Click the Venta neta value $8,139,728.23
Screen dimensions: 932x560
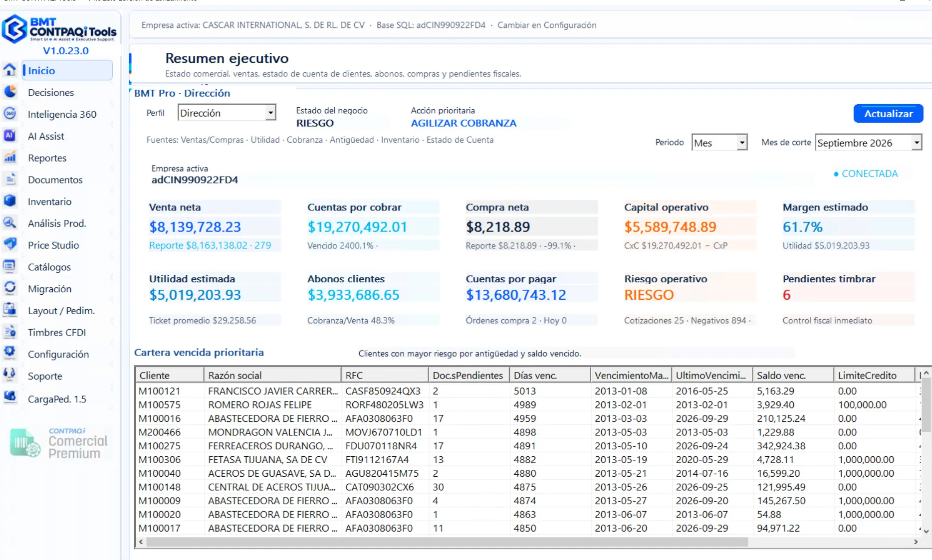click(195, 227)
